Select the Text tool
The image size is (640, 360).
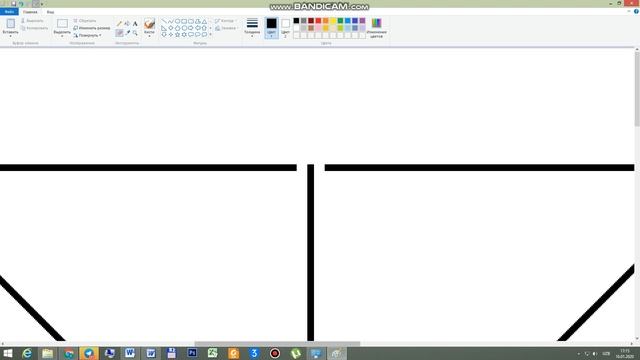pos(135,24)
